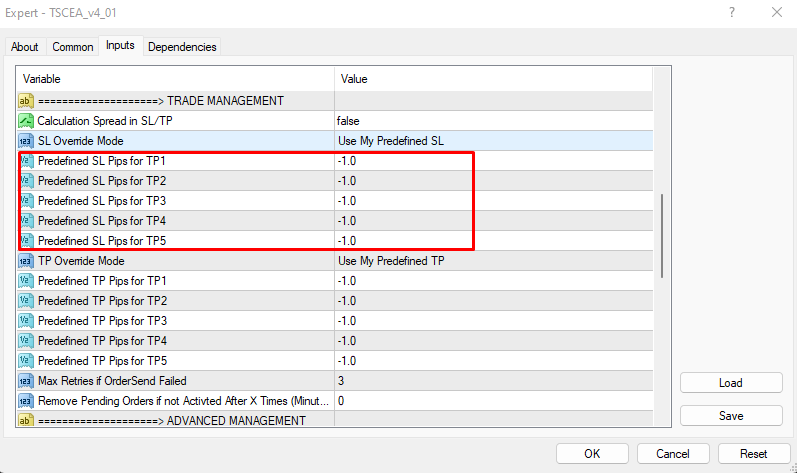Confirm settings with the OK button
Image resolution: width=797 pixels, height=473 pixels.
(592, 453)
